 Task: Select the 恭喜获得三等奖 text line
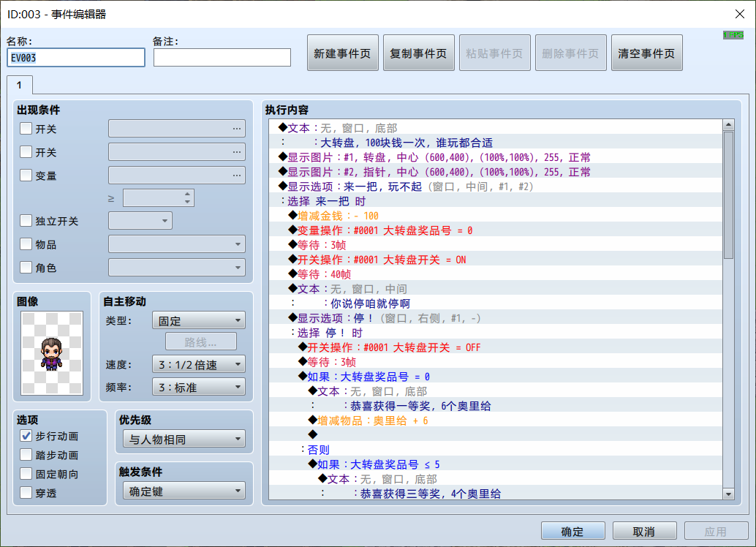(x=496, y=494)
